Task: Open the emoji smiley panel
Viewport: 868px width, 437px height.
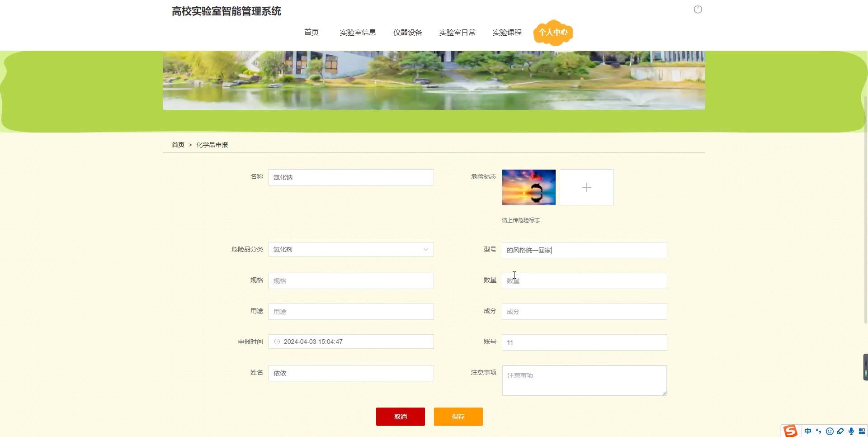Action: click(830, 431)
